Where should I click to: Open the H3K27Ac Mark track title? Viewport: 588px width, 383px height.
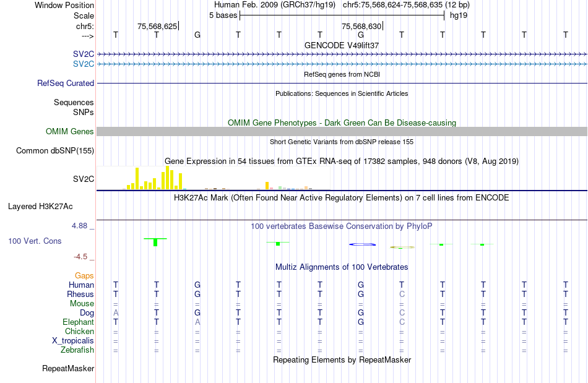tap(342, 197)
